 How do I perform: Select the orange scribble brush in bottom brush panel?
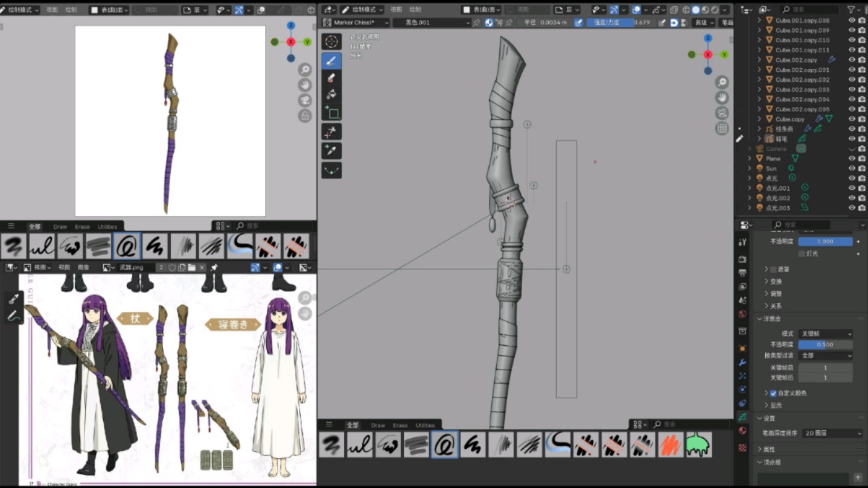coord(670,445)
